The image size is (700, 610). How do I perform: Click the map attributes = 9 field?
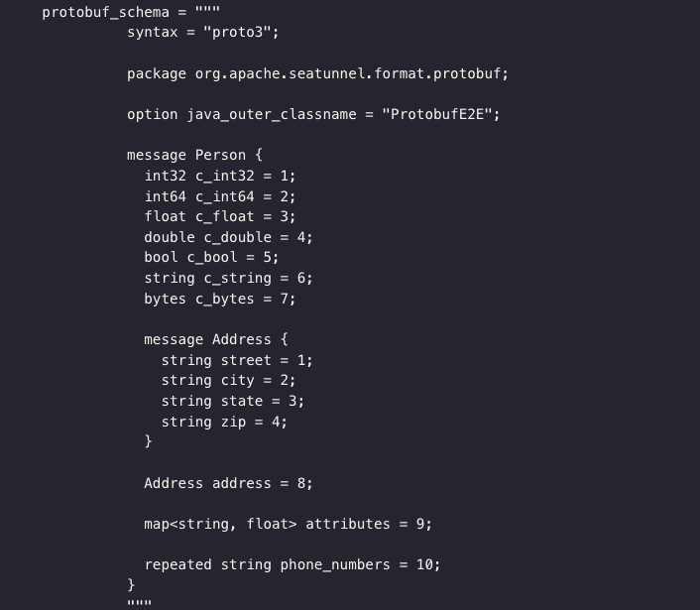pos(288,524)
